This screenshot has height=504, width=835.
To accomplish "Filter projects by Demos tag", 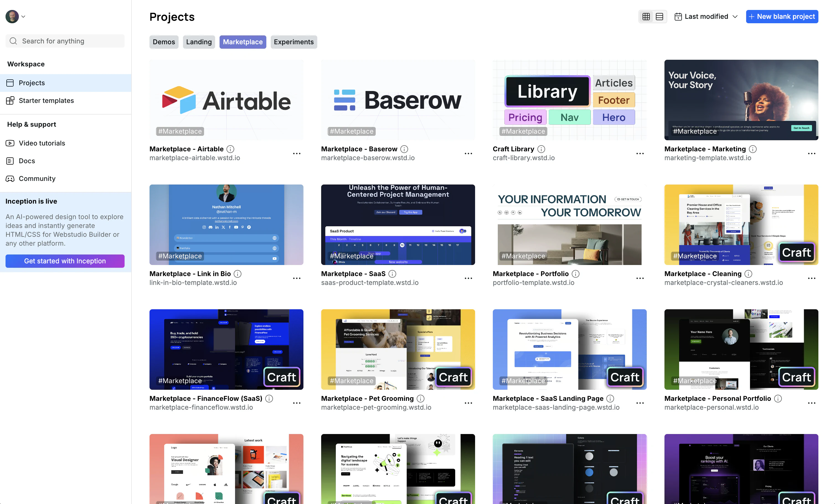I will 164,42.
